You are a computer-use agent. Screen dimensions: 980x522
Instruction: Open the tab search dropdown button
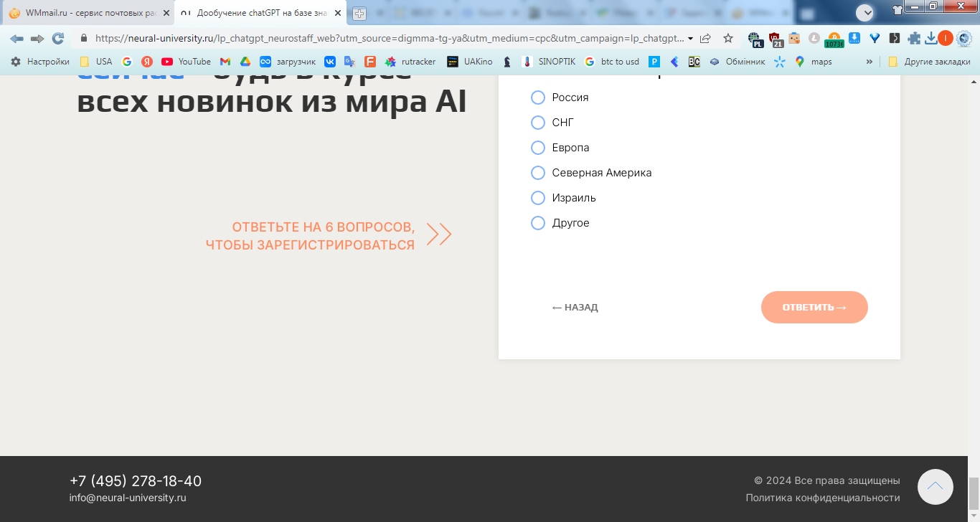864,12
